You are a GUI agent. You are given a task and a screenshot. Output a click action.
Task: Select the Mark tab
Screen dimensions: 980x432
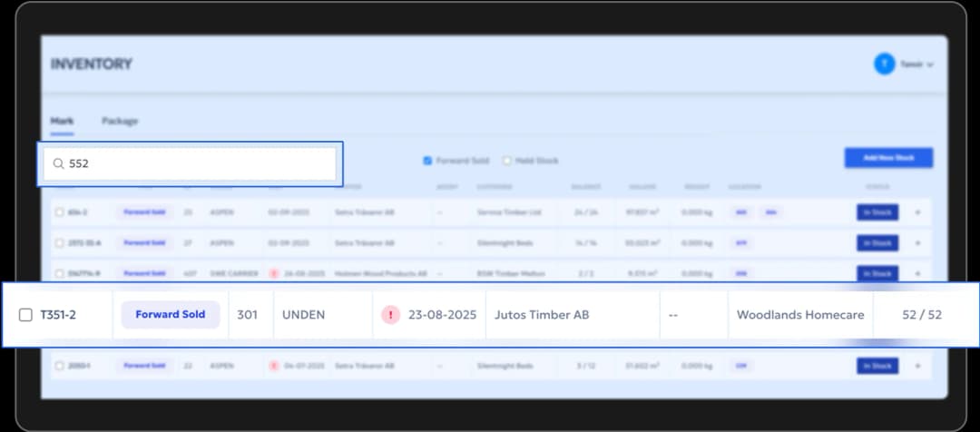coord(62,121)
